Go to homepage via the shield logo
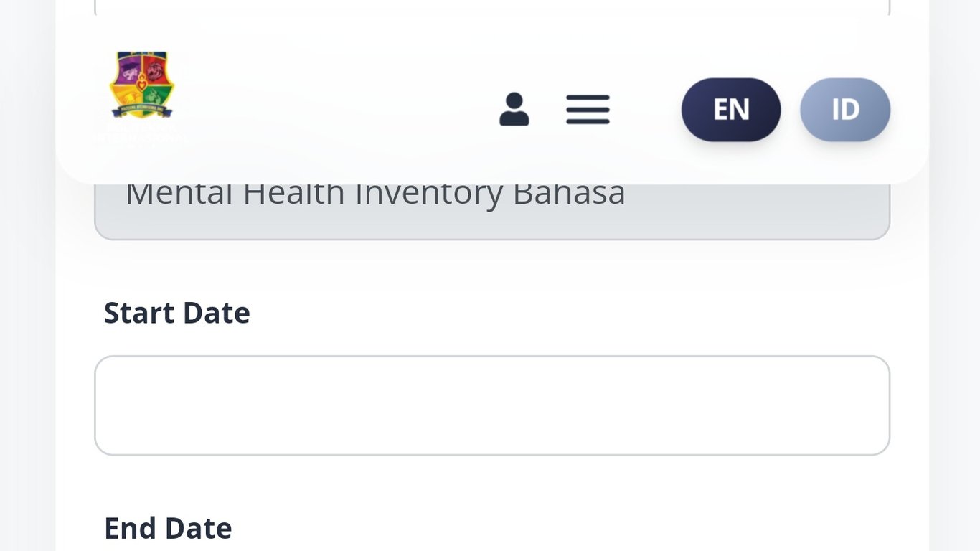The height and width of the screenshot is (551, 980). (141, 85)
